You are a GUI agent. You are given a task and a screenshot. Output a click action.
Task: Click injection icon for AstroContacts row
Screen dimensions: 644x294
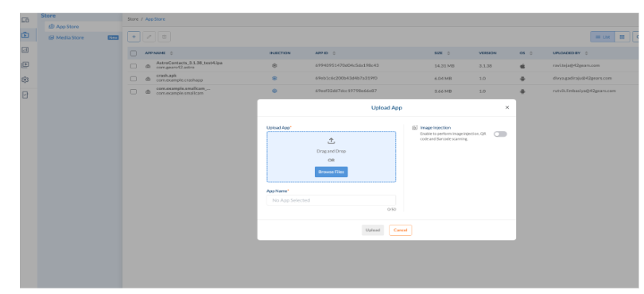point(274,65)
